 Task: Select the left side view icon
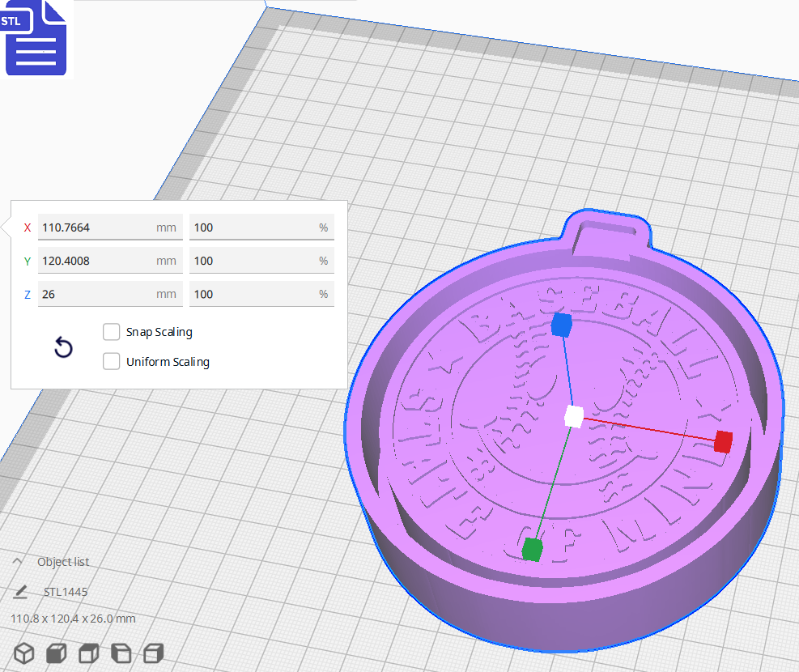pos(121,653)
